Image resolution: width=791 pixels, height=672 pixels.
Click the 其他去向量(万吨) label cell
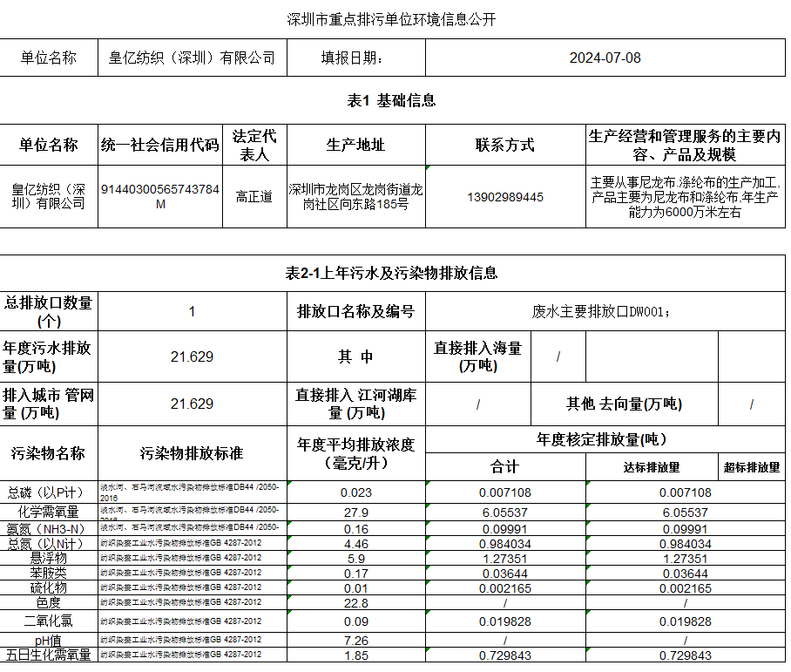click(x=625, y=404)
